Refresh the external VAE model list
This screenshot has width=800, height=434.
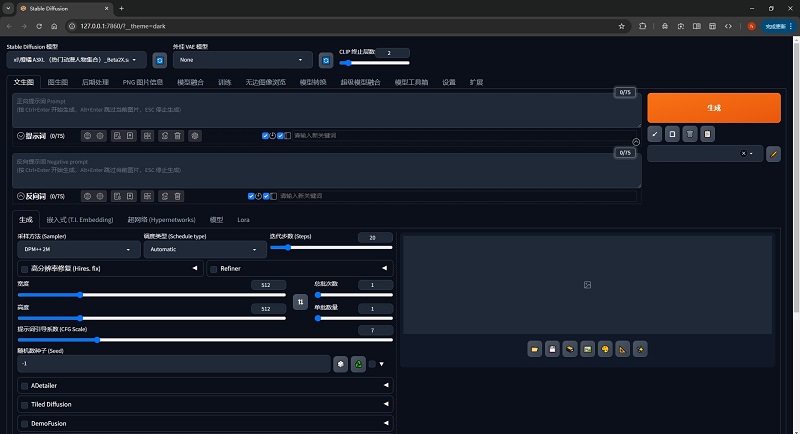(x=324, y=60)
